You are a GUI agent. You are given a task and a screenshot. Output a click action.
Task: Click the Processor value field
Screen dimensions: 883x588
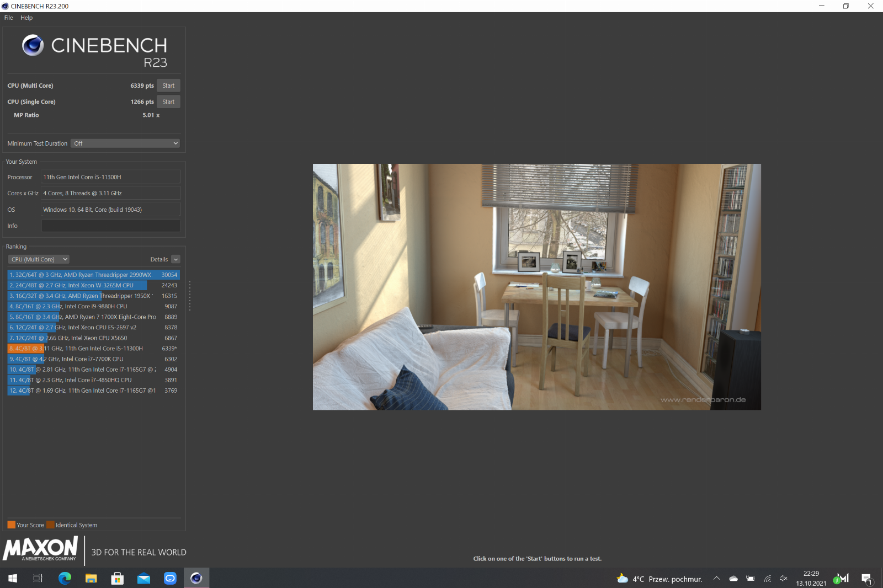coord(111,177)
